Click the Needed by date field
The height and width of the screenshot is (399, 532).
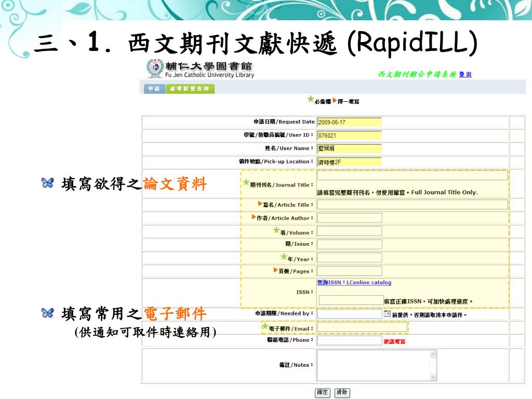point(350,314)
